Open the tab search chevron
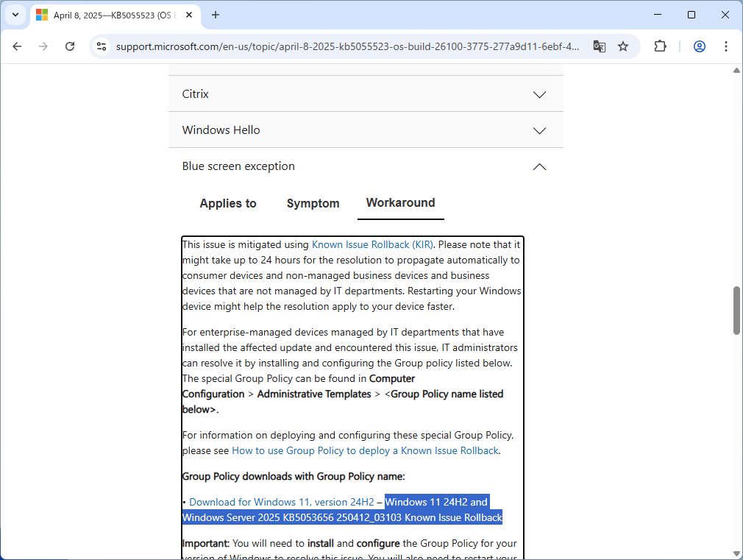Image resolution: width=743 pixels, height=560 pixels. click(x=15, y=15)
